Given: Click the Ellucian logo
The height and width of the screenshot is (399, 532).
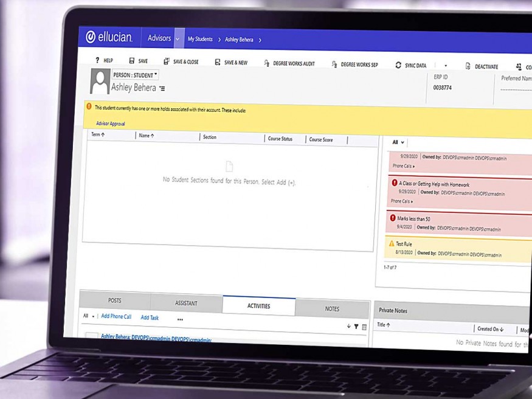Looking at the screenshot, I should (109, 37).
